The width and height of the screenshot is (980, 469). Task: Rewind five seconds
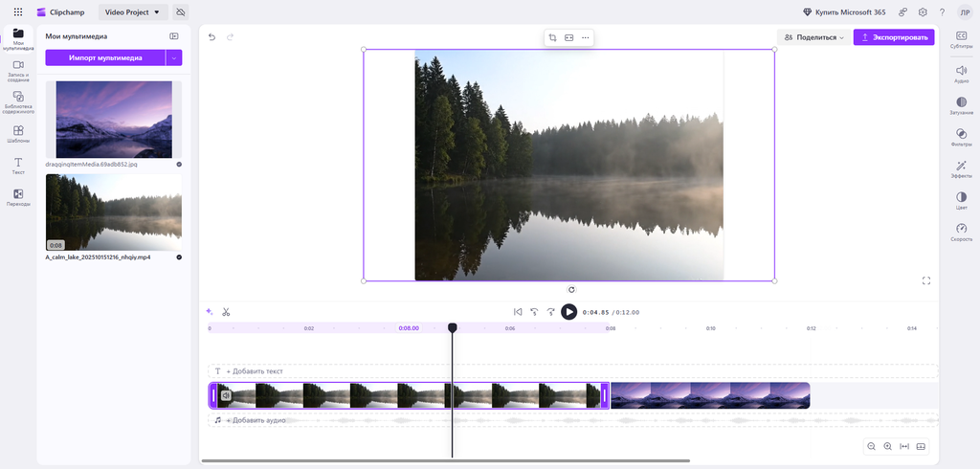click(534, 311)
